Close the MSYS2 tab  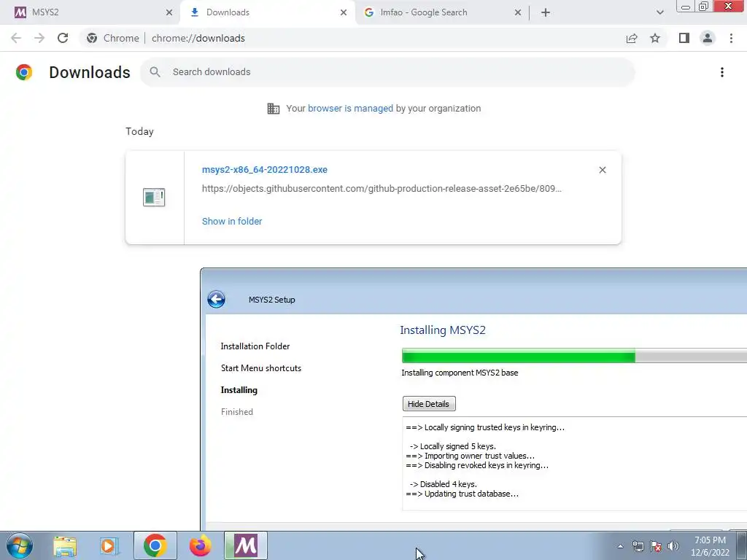[169, 12]
